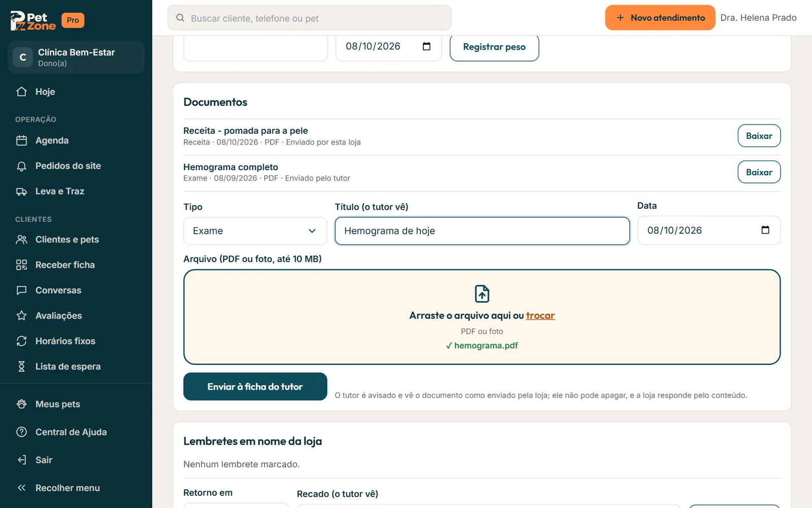This screenshot has width=812, height=508.
Task: Click the Horários fixos repeat icon
Action: coord(21,341)
